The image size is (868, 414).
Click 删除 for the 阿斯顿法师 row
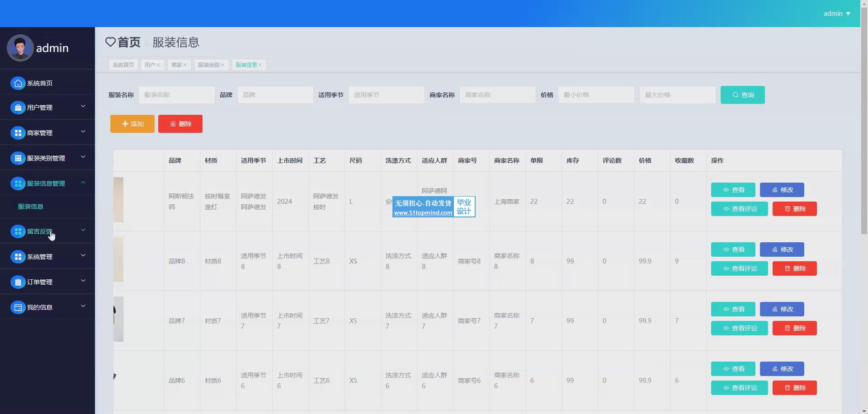(795, 209)
